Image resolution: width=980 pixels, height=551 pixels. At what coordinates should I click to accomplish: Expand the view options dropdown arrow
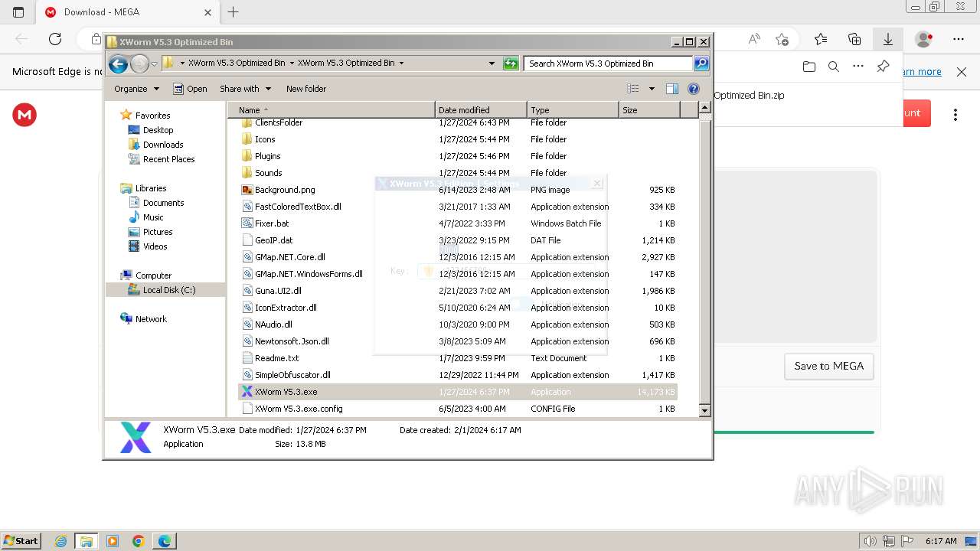652,89
